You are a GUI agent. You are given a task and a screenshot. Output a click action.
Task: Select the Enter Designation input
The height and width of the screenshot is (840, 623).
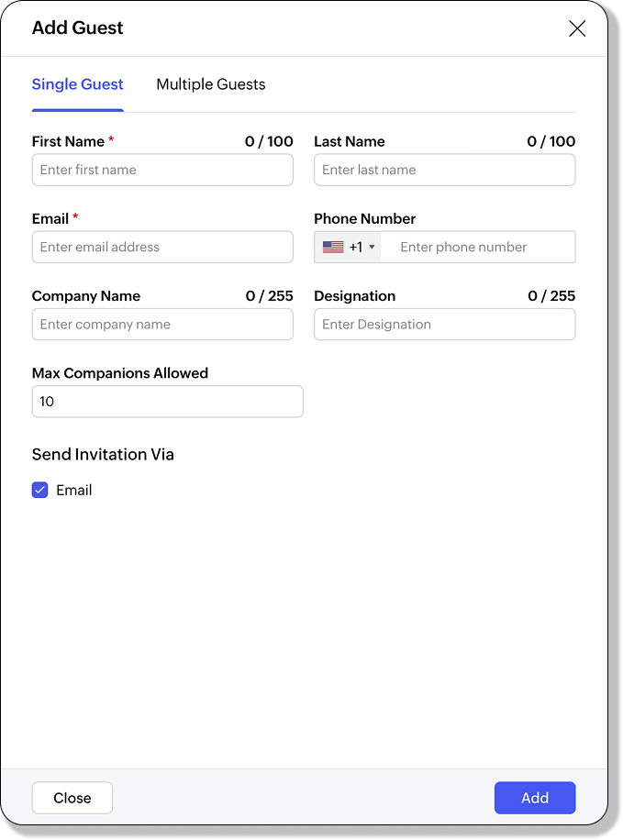click(x=444, y=324)
